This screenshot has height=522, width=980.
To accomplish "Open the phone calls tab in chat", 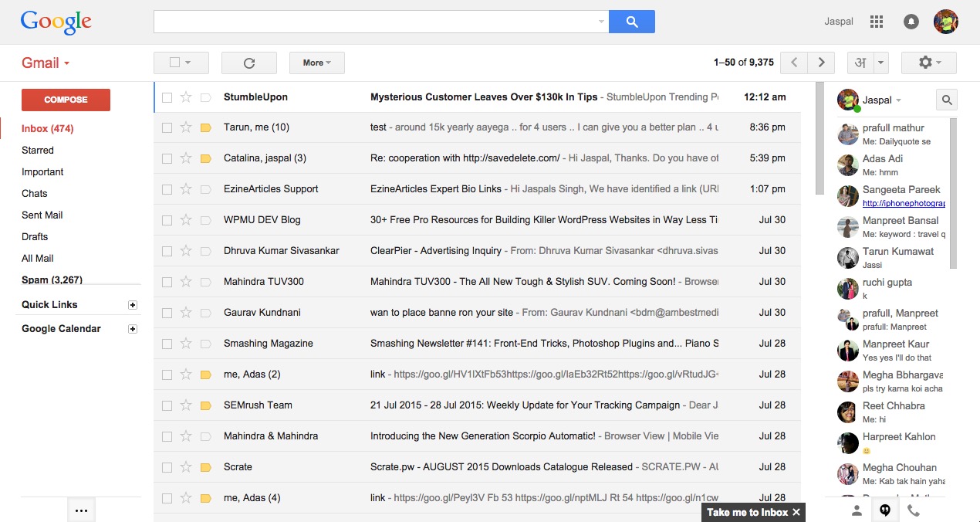I will pos(914,510).
